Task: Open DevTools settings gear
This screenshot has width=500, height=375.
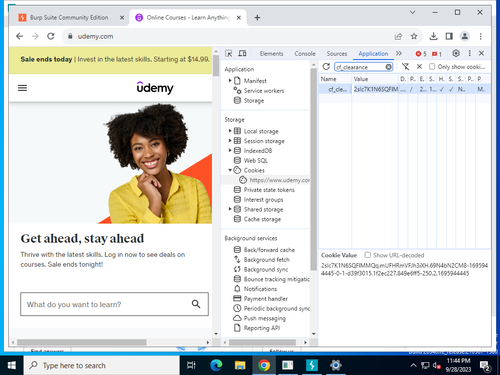Action: [x=456, y=53]
